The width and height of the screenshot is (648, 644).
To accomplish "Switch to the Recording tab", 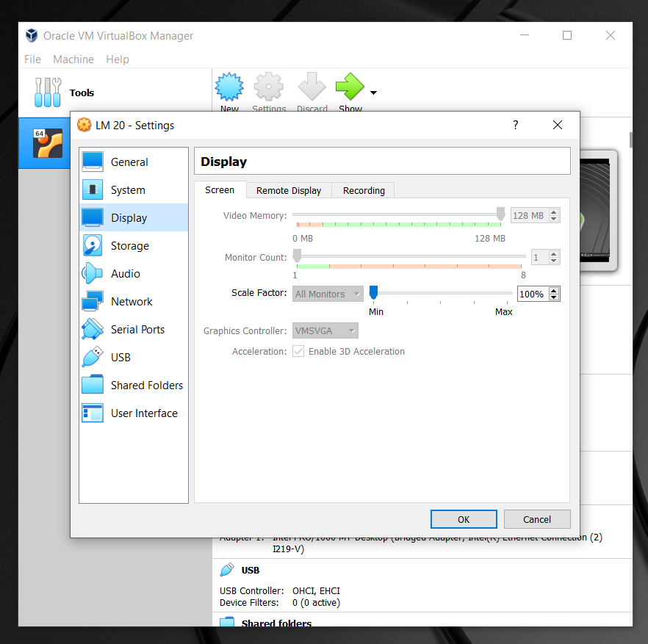I will pos(364,190).
